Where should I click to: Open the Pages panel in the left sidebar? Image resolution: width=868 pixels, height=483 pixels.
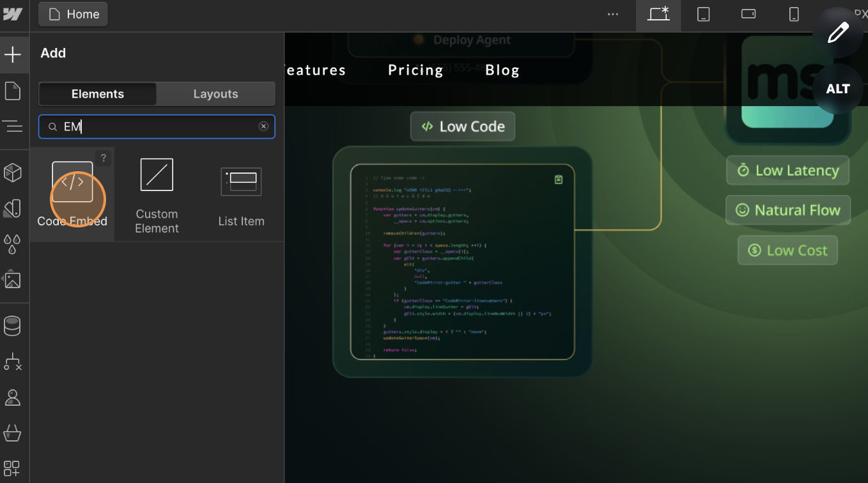point(14,90)
